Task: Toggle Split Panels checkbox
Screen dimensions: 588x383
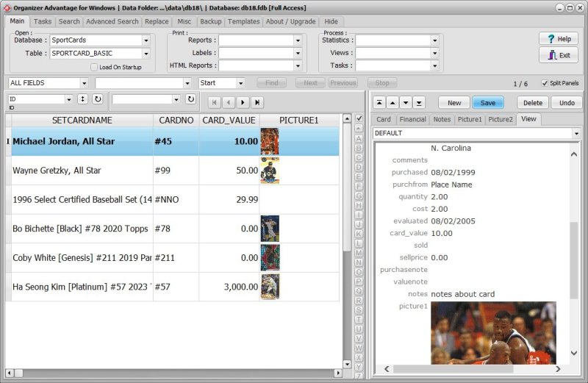Action: coord(545,83)
